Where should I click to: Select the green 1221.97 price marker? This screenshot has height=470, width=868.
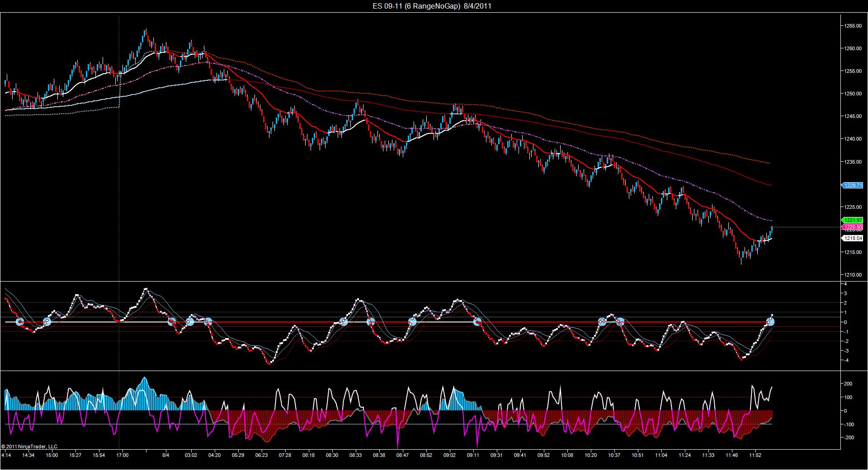[x=852, y=220]
